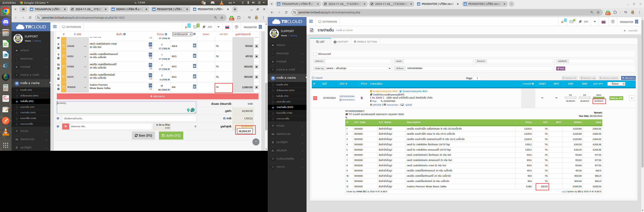644x212 pixels.
Task: Switch language via Thai flag, right window
Action: click(x=603, y=22)
